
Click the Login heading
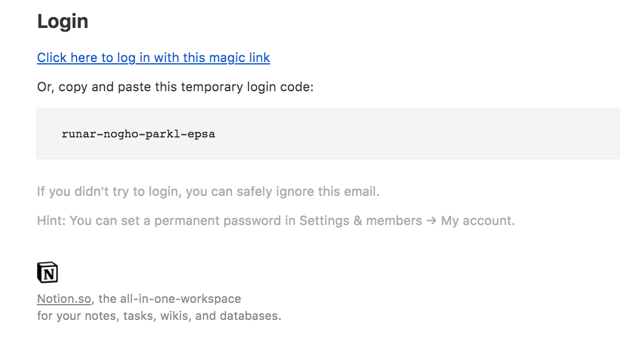pyautogui.click(x=63, y=21)
